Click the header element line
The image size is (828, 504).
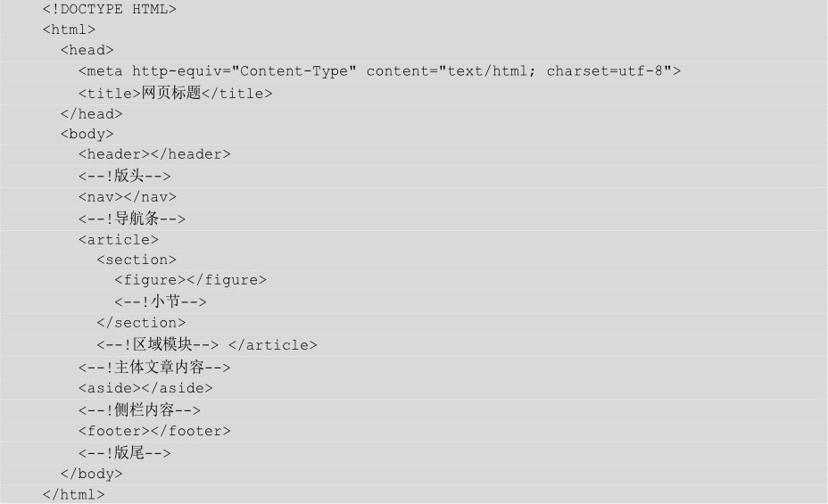[x=154, y=154]
